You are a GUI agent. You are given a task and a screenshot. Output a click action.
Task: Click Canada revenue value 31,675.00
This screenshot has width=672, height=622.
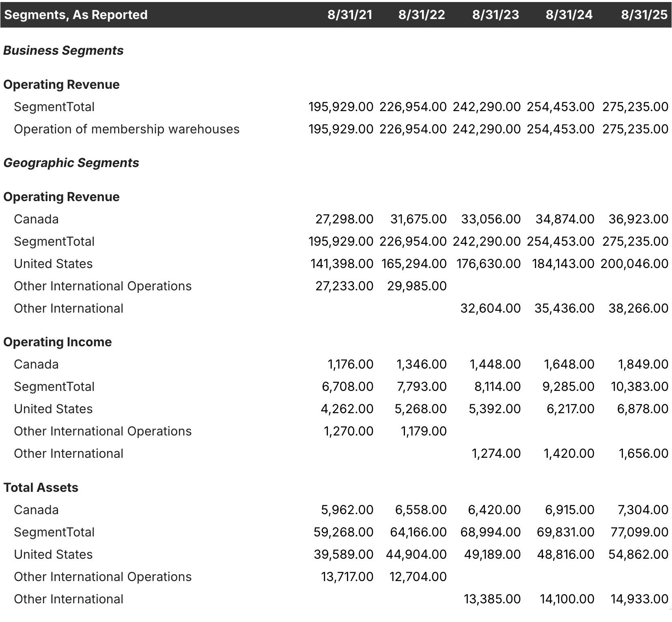tap(418, 219)
